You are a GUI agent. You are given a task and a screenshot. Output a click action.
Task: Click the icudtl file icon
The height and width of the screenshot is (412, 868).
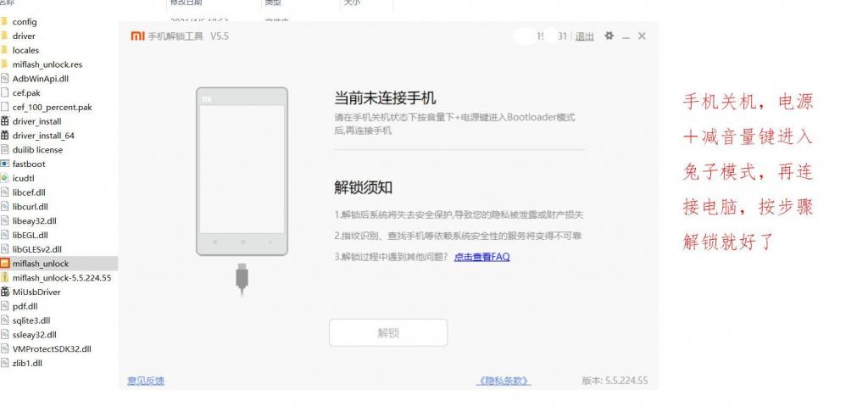point(5,178)
